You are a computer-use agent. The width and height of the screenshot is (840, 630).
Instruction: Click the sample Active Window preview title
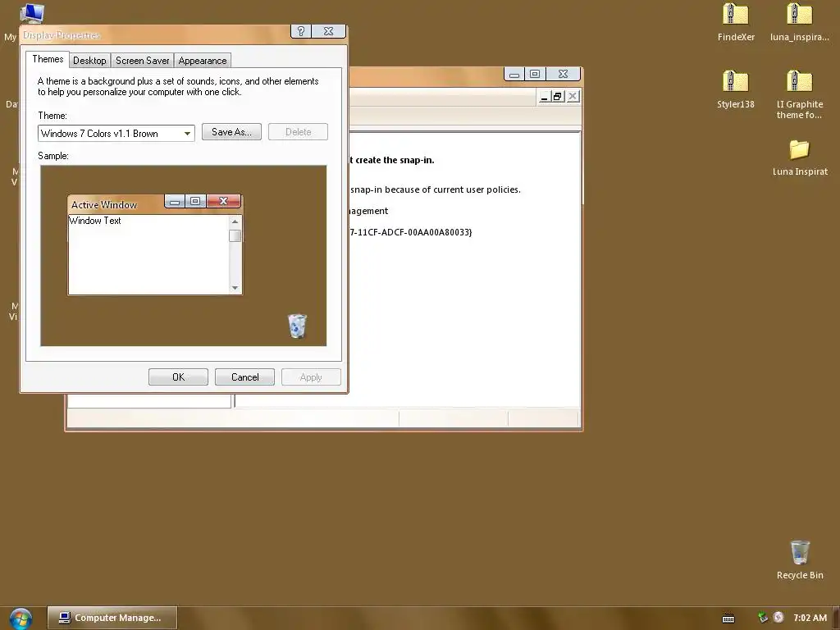click(104, 204)
